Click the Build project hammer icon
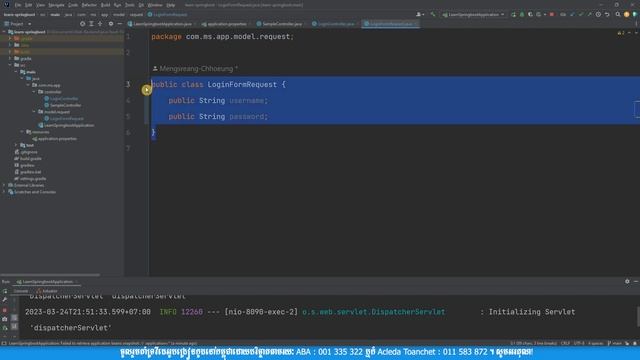This screenshot has width=640, height=360. (433, 15)
